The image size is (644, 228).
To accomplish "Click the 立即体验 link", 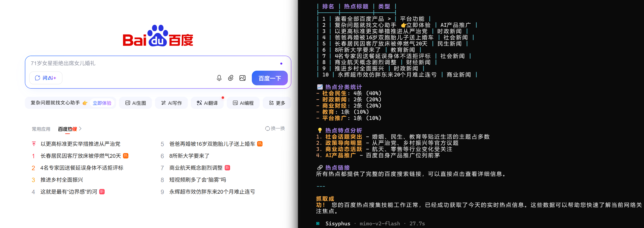I will tap(102, 103).
